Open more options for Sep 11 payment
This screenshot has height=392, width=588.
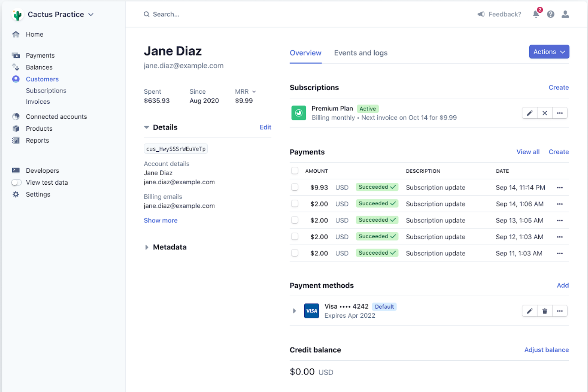point(560,253)
